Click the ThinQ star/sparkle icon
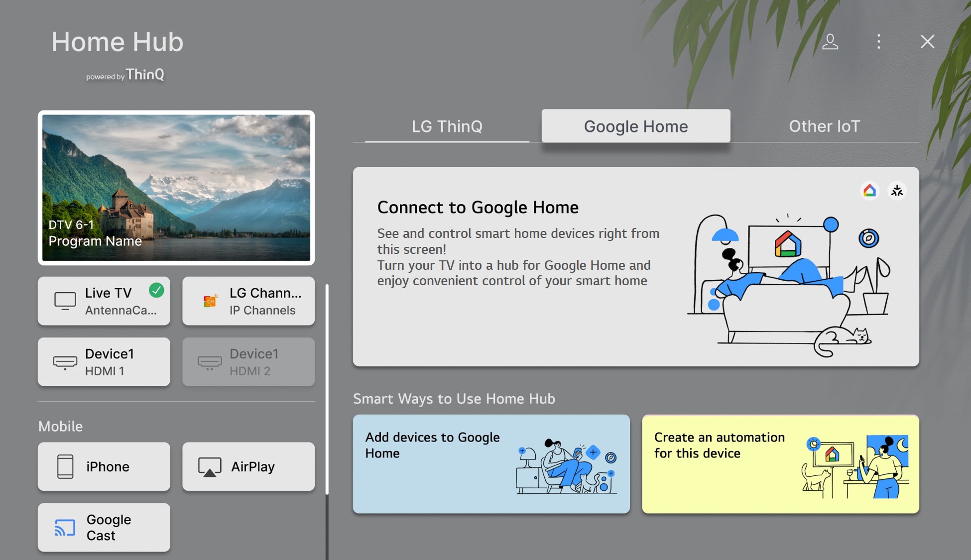The image size is (971, 560). tap(897, 190)
